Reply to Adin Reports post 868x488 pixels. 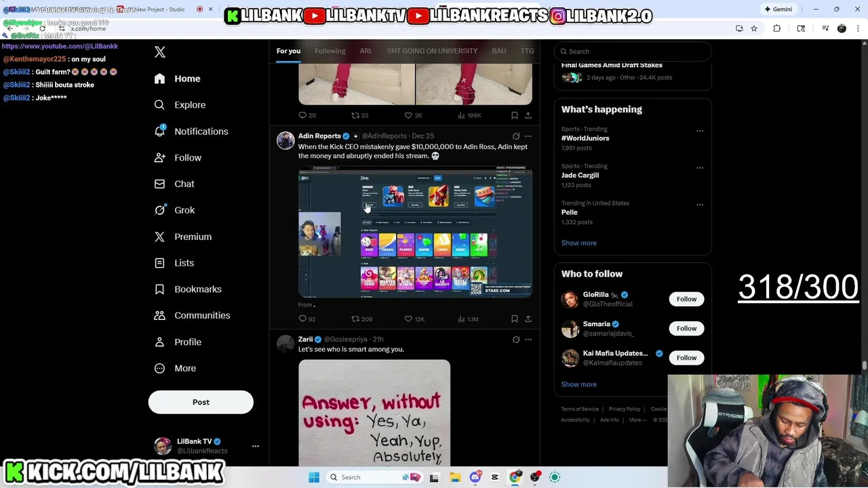click(302, 319)
